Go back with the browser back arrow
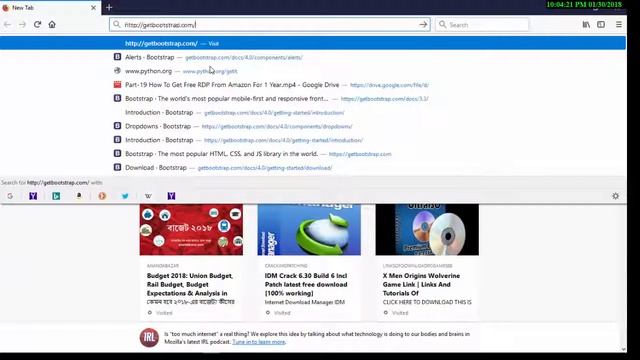640x360 pixels. point(7,24)
